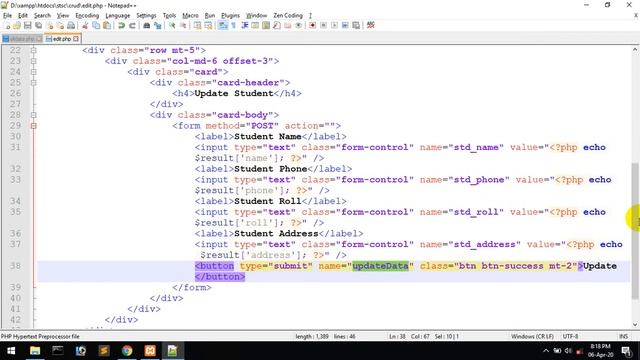This screenshot has width=640, height=360.
Task: Click the Close All toolbar icon
Action: (60, 25)
